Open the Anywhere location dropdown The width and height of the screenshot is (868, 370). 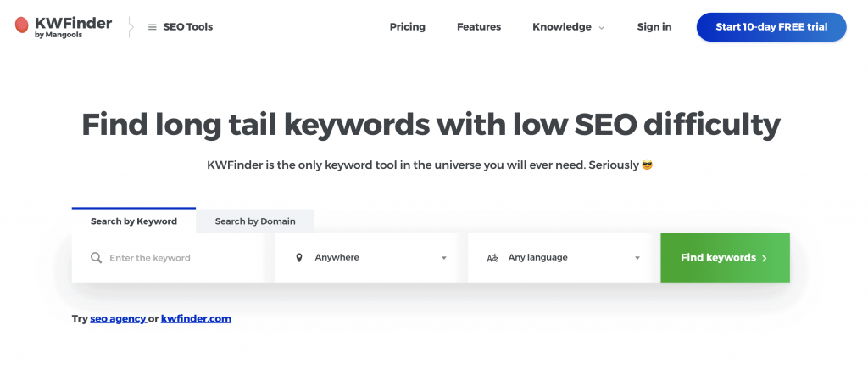pyautogui.click(x=365, y=258)
